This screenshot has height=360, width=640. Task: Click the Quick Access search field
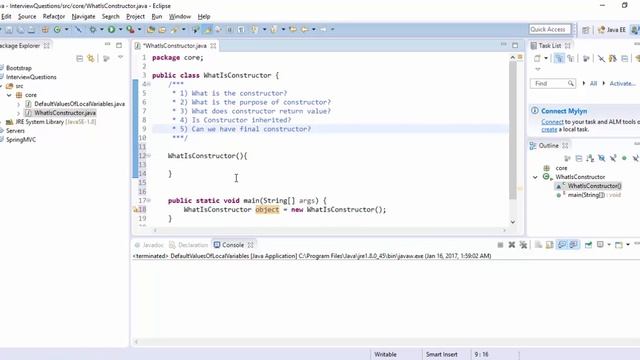(x=549, y=29)
